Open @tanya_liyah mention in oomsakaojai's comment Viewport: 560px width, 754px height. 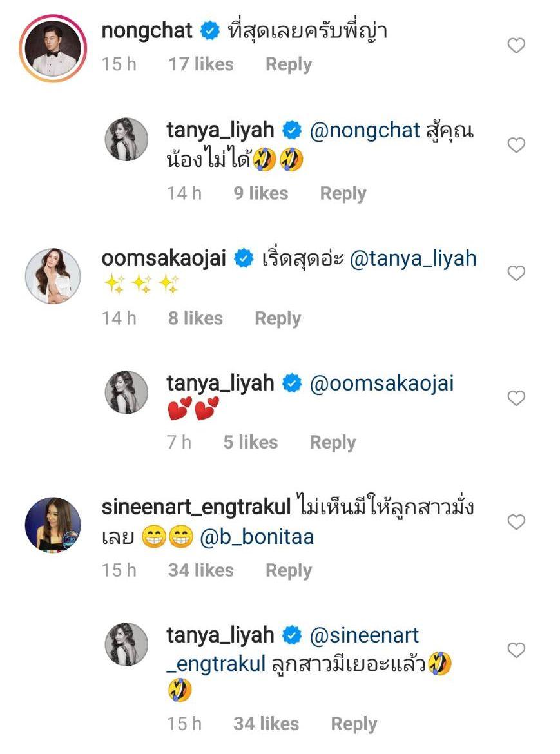pos(414,258)
